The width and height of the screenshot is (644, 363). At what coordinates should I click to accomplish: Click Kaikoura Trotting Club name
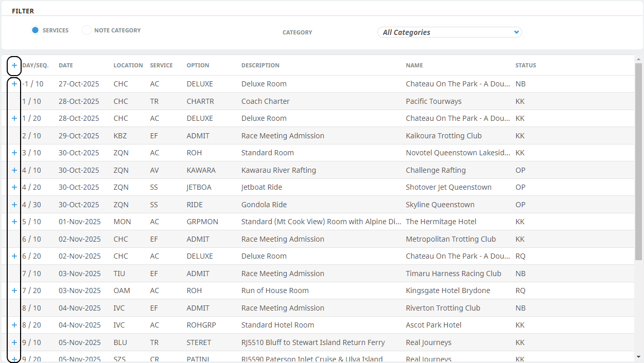pyautogui.click(x=444, y=136)
